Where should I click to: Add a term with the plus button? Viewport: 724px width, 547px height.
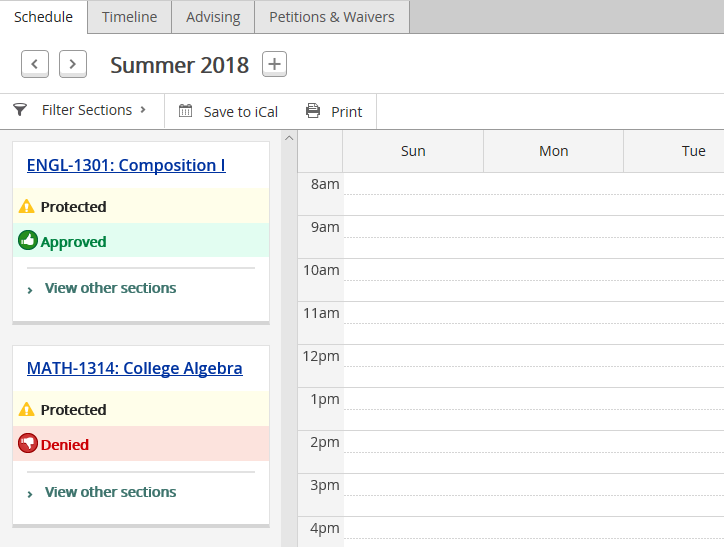pos(274,64)
